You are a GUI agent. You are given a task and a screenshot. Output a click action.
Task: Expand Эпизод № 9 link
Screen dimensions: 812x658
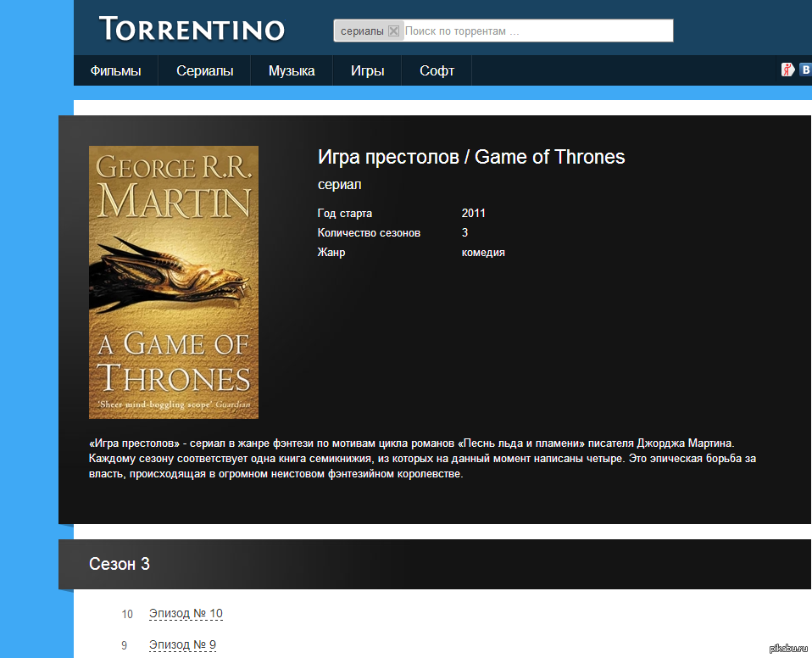(182, 645)
